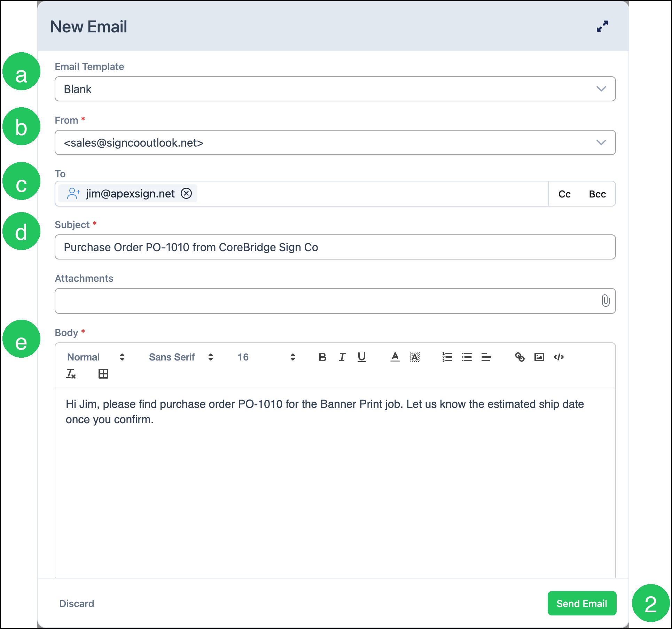Remove recipient jim@apexsign.net
The height and width of the screenshot is (629, 672).
186,193
